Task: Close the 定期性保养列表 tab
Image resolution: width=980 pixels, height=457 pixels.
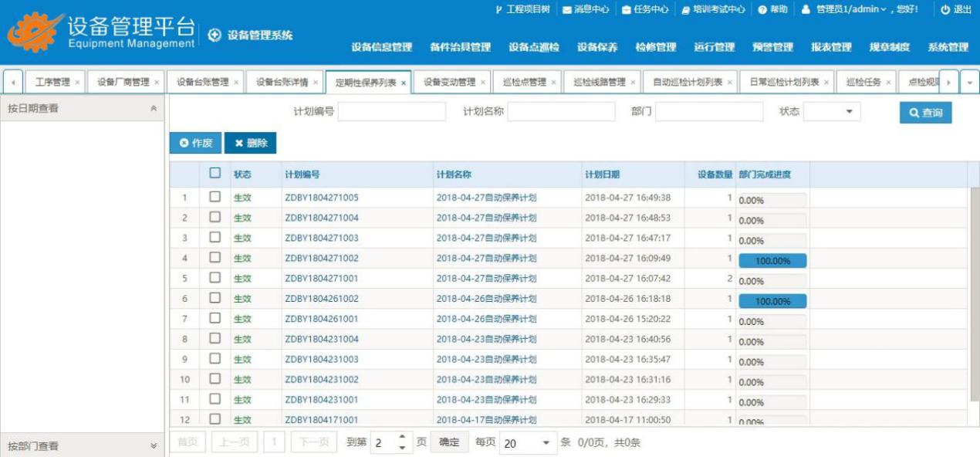Action: tap(404, 83)
